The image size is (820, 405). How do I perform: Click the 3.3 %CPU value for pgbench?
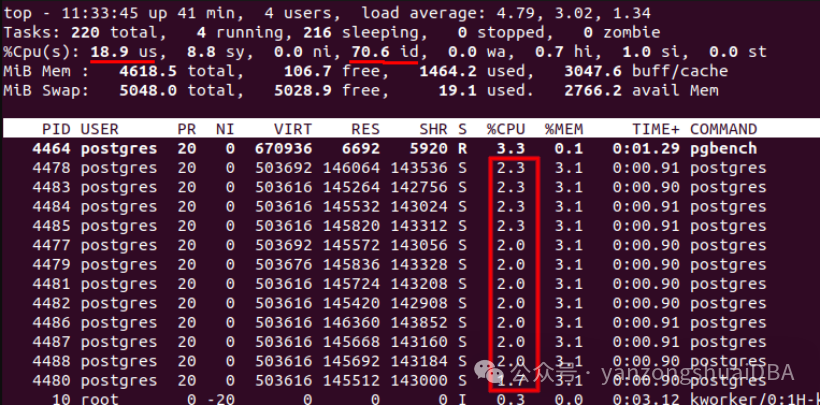click(x=510, y=149)
